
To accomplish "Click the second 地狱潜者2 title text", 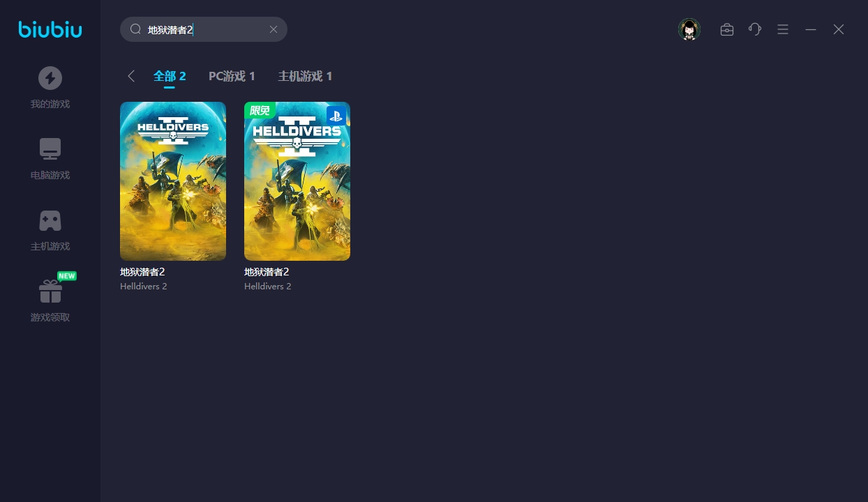I will click(x=267, y=272).
